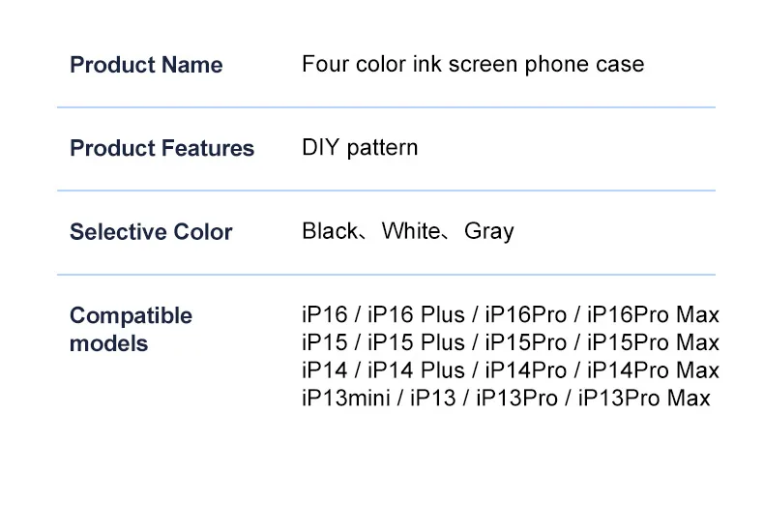Click the iP15Pro model in second row
Screen dimensions: 764x532
coord(526,342)
